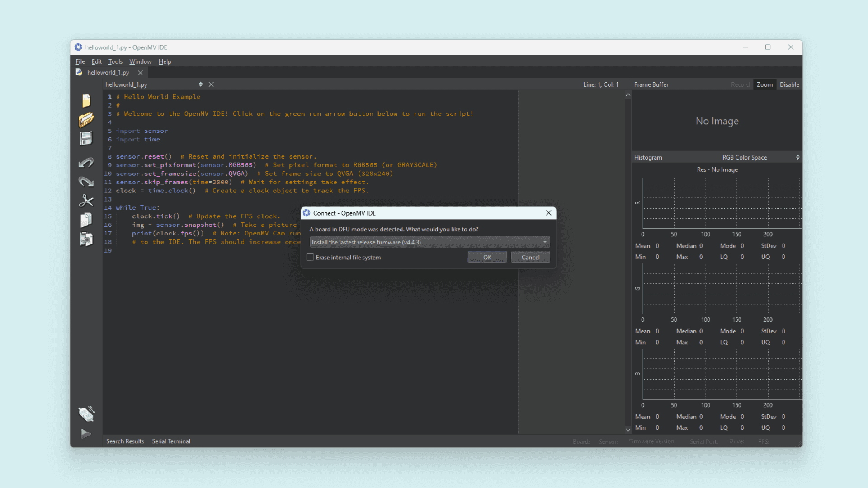The image size is (868, 488).
Task: Click the Save file disk icon
Action: [x=86, y=139]
